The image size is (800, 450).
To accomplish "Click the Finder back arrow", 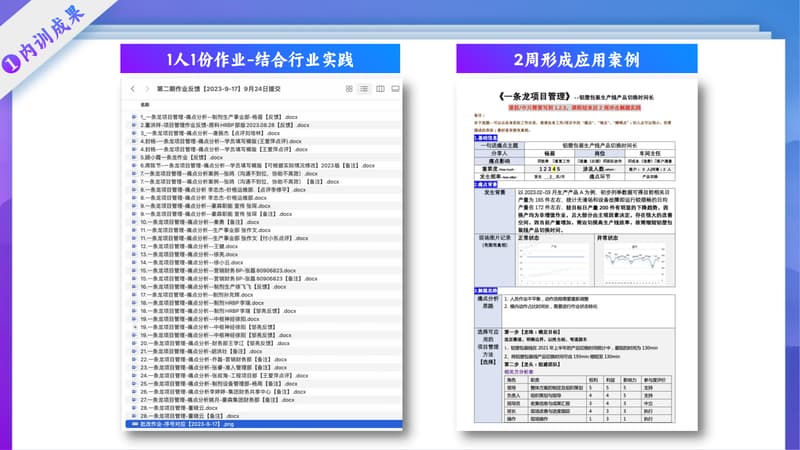I will click(133, 89).
